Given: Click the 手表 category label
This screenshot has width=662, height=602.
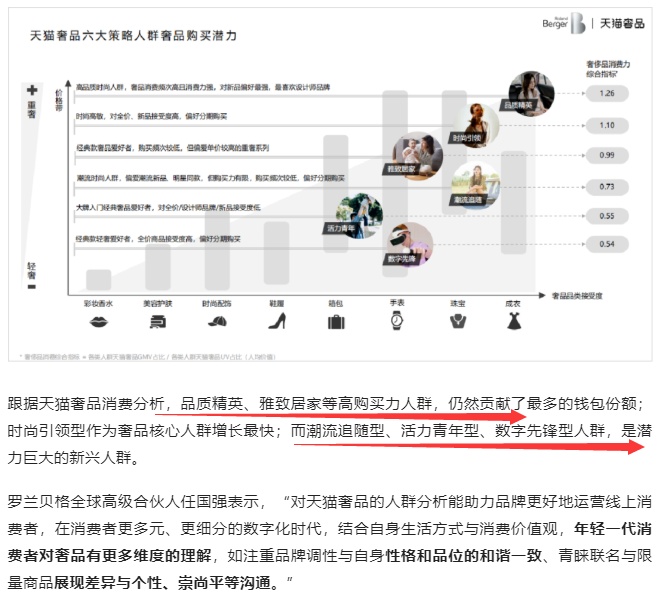Looking at the screenshot, I should point(397,303).
